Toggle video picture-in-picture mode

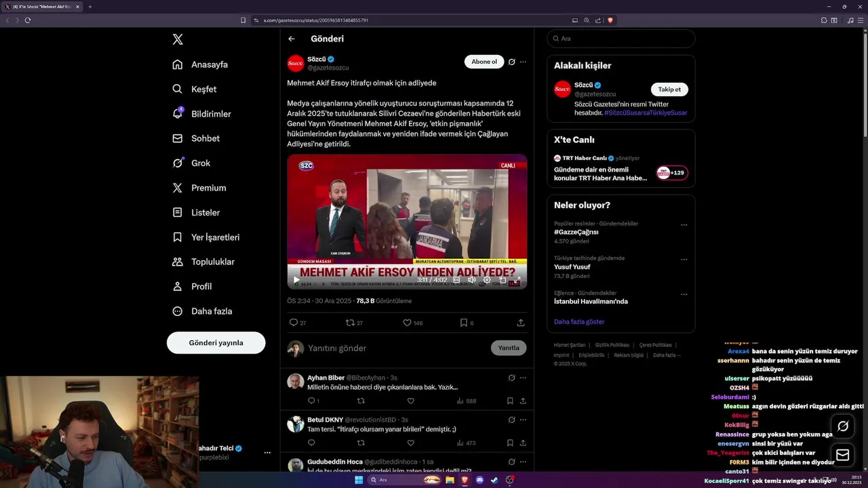pos(502,280)
